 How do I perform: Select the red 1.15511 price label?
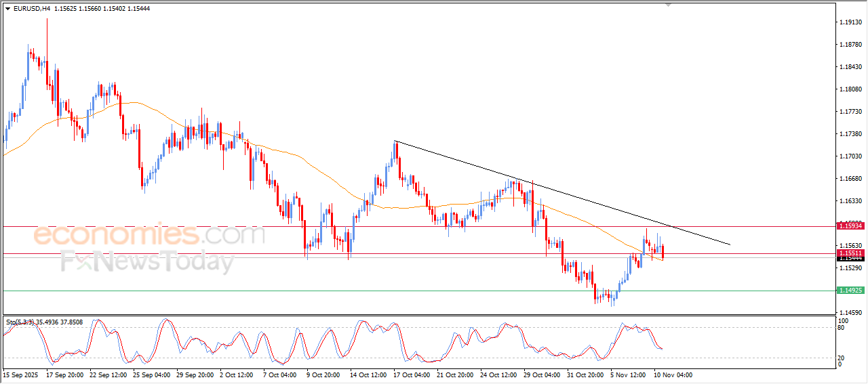(x=850, y=253)
